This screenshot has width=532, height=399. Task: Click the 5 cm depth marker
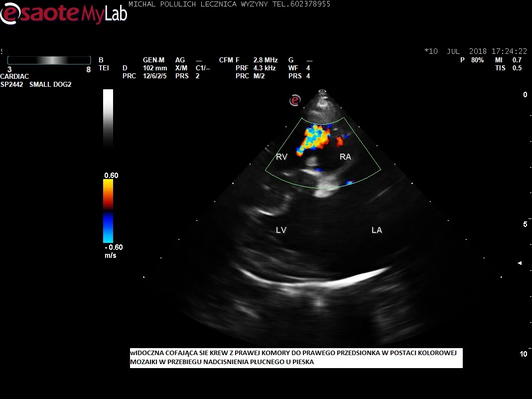coord(525,224)
